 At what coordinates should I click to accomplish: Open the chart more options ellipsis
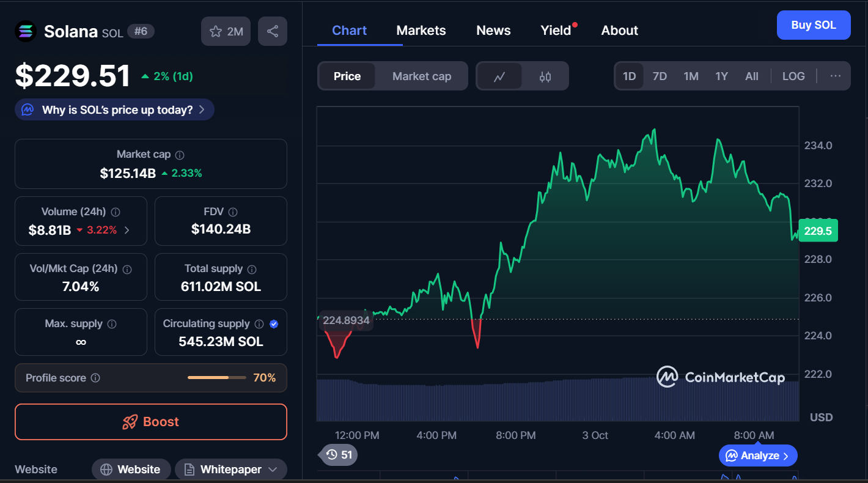click(x=836, y=76)
